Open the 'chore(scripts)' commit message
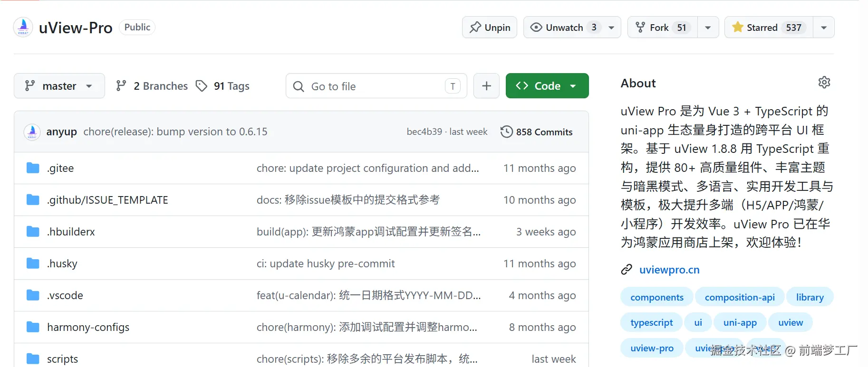The image size is (868, 367). 367,359
